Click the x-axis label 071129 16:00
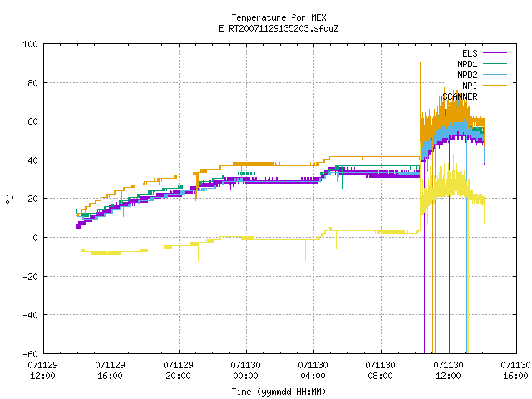532x399 pixels. pos(111,370)
